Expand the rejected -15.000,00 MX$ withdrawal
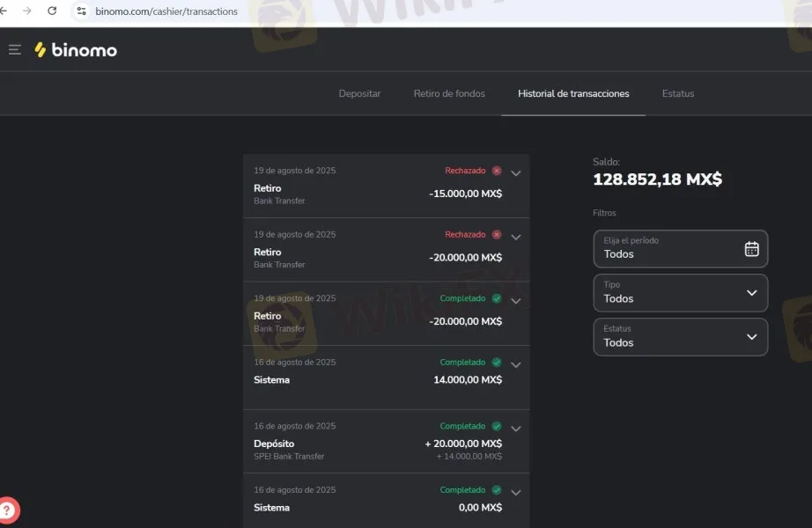The height and width of the screenshot is (528, 812). click(x=516, y=173)
